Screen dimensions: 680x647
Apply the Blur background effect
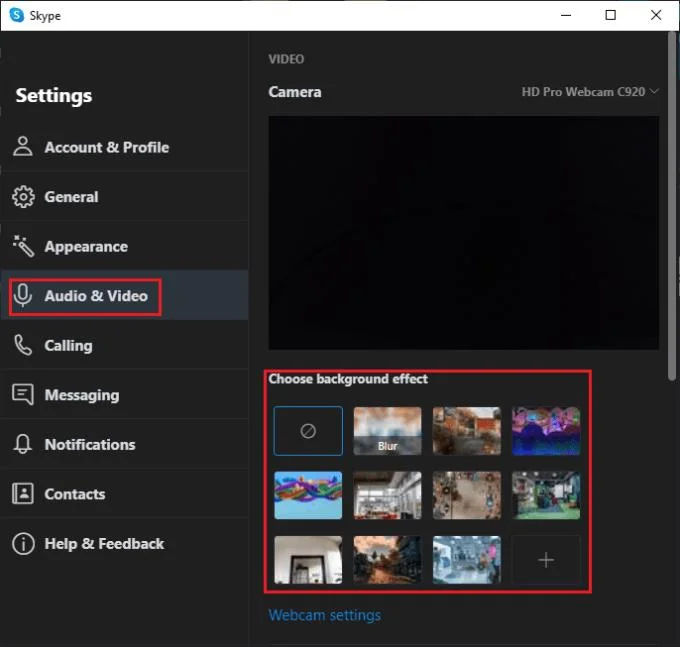387,431
